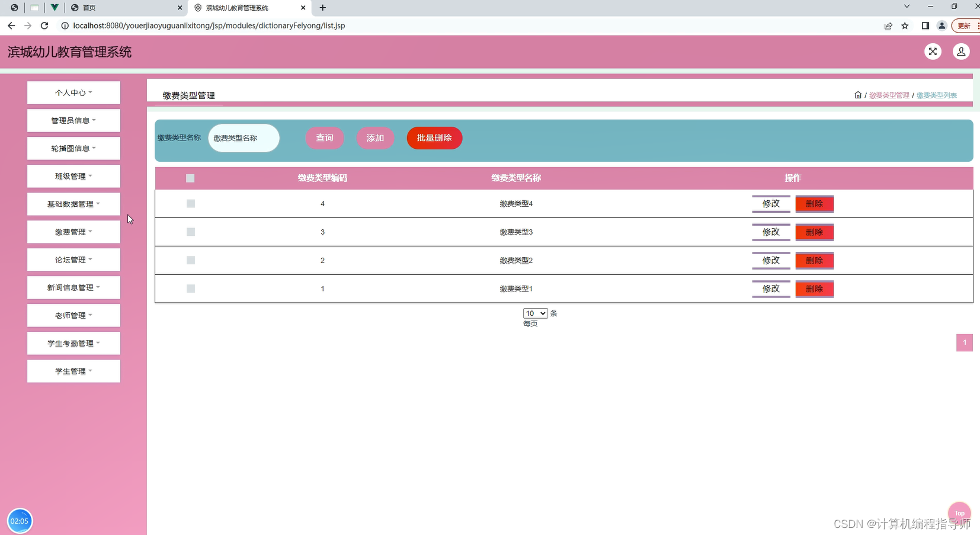Viewport: 980px width, 535px height.
Task: Click the browser forward arrow
Action: 28,25
